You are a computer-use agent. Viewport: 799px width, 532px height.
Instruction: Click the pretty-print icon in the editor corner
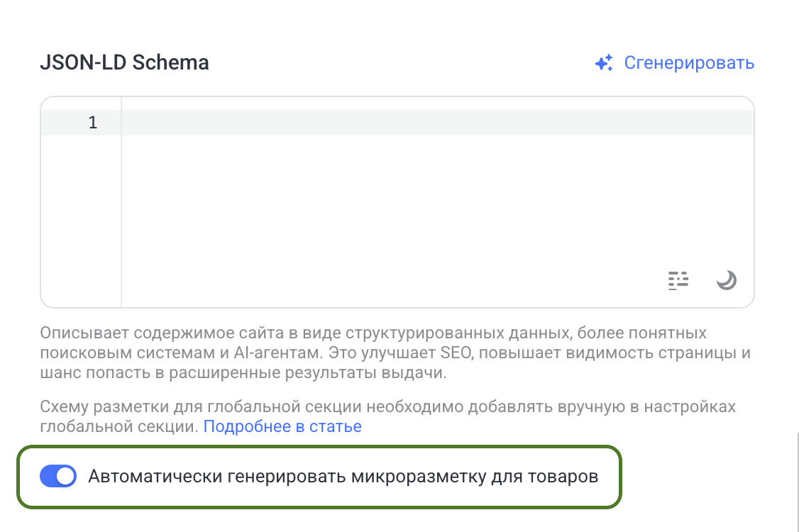[678, 280]
